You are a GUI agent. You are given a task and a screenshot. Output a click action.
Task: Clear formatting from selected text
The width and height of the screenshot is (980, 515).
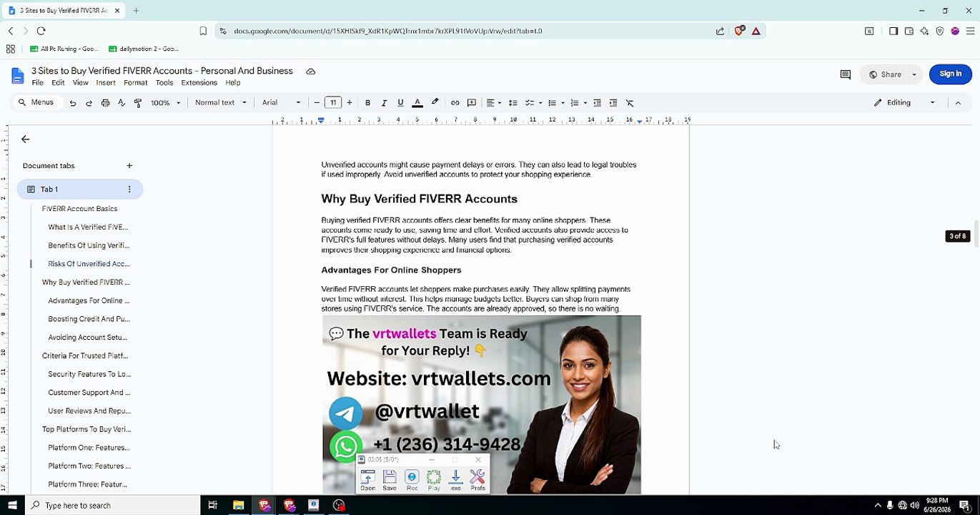coord(630,103)
